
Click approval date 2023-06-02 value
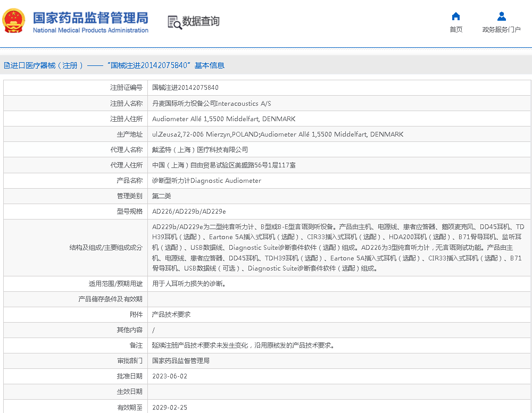170,376
